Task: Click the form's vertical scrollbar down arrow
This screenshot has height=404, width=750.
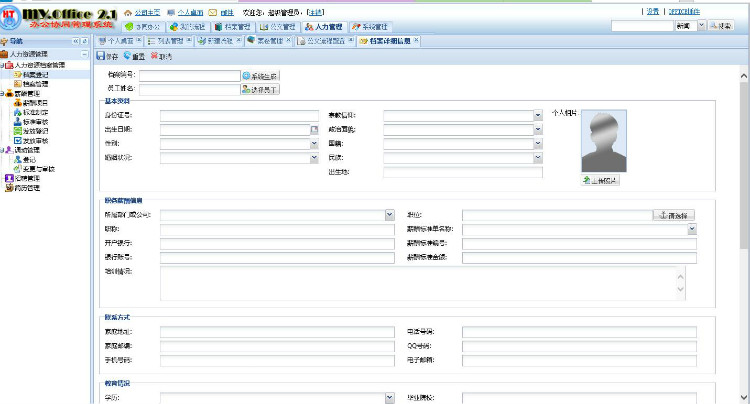Action: coord(744,397)
